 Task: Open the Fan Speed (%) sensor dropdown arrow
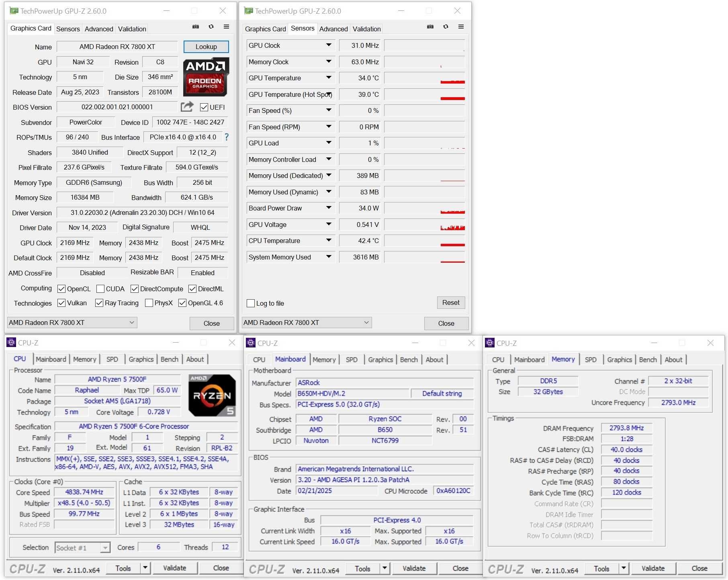coord(329,110)
